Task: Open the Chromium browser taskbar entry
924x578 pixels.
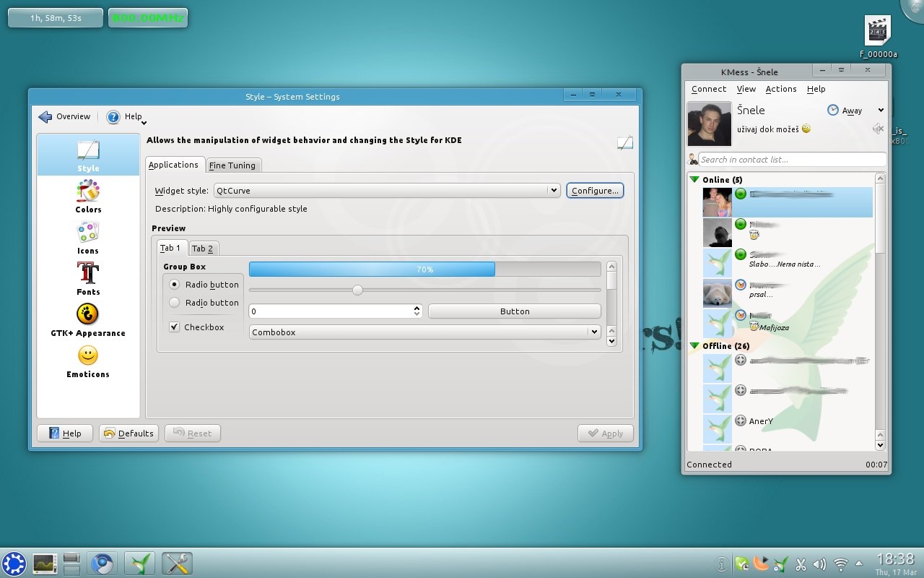Action: click(102, 564)
